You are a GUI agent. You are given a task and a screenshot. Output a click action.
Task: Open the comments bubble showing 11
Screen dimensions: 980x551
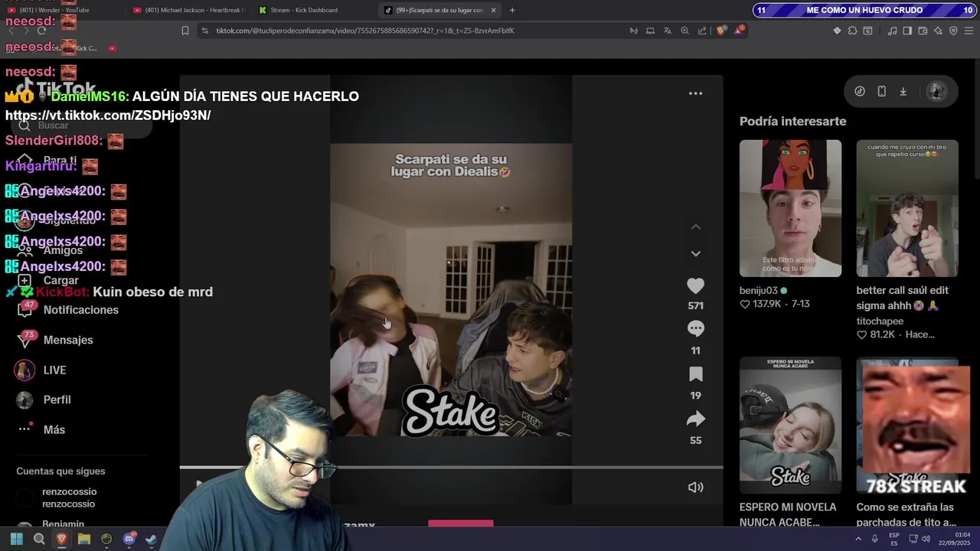click(x=695, y=328)
